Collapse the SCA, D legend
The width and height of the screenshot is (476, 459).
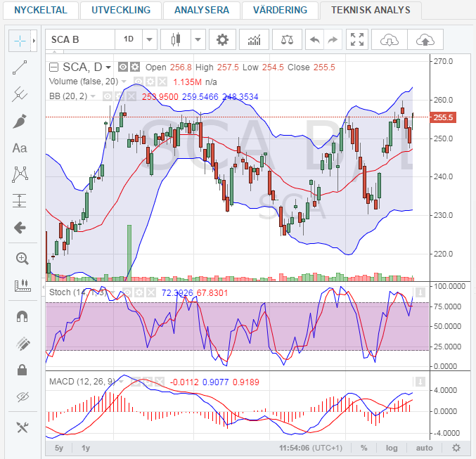(53, 67)
